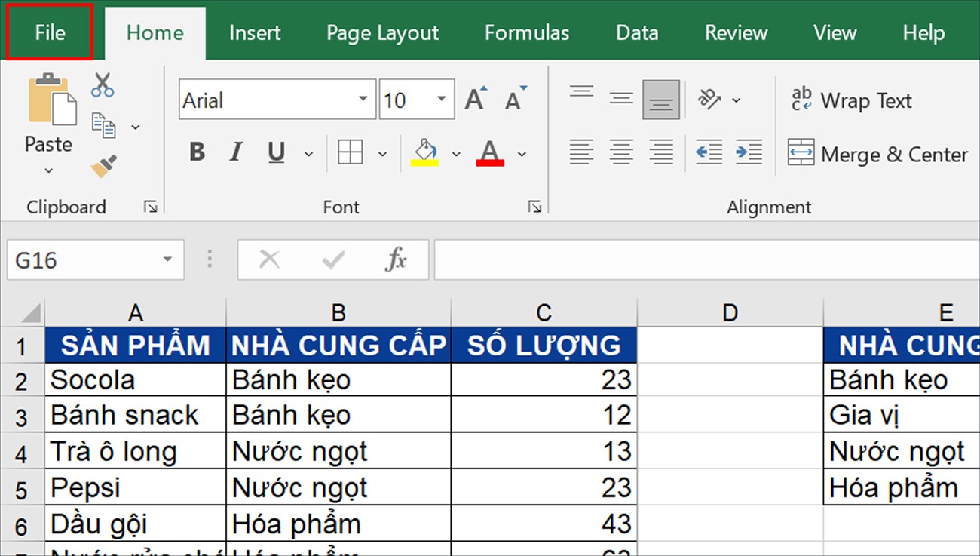
Task: Open the Help tab
Action: [x=923, y=32]
